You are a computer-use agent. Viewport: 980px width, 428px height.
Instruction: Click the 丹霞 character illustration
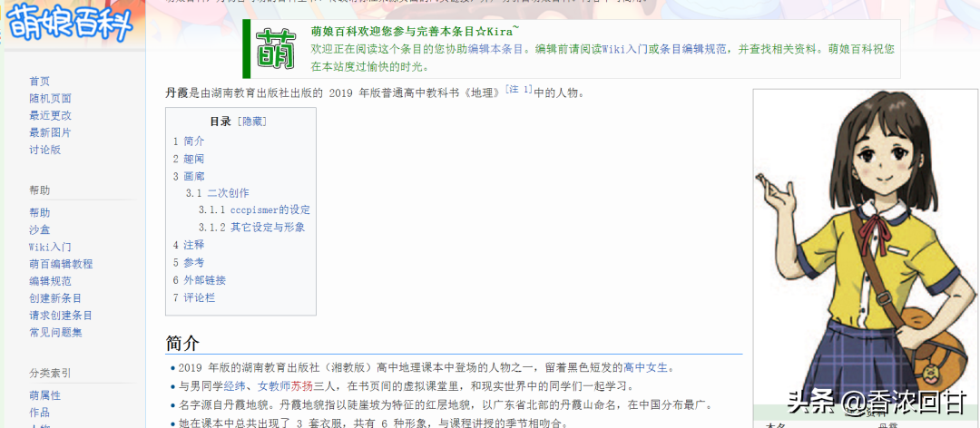tap(865, 247)
